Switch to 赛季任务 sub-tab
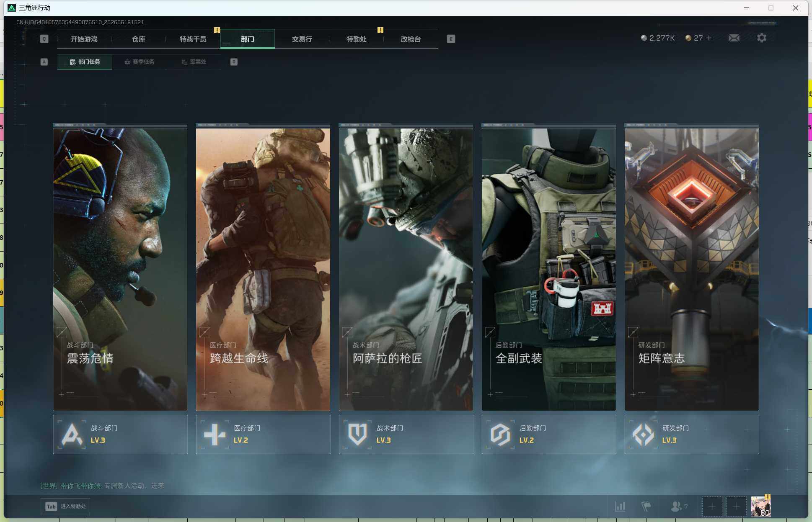Viewport: 812px width, 522px height. coord(140,62)
